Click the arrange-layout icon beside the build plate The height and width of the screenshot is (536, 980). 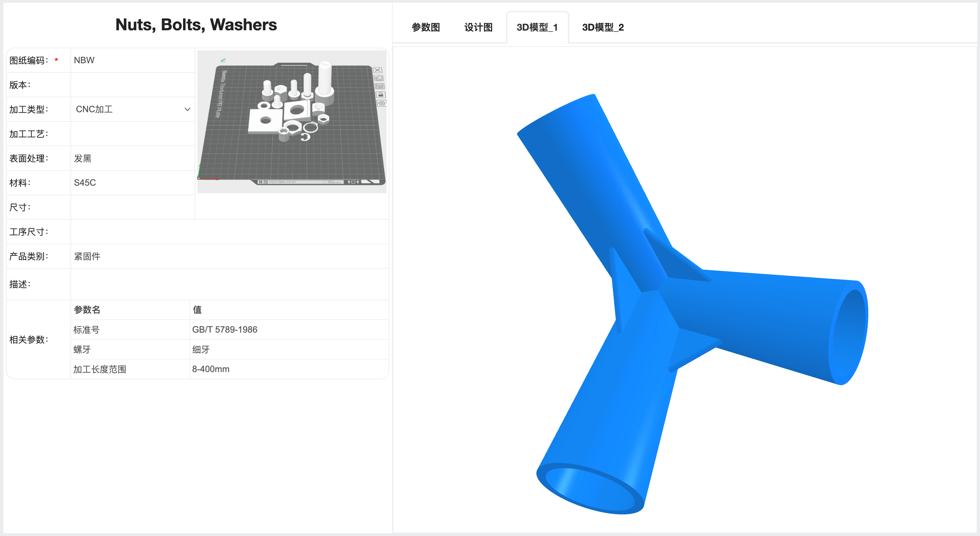(x=380, y=86)
